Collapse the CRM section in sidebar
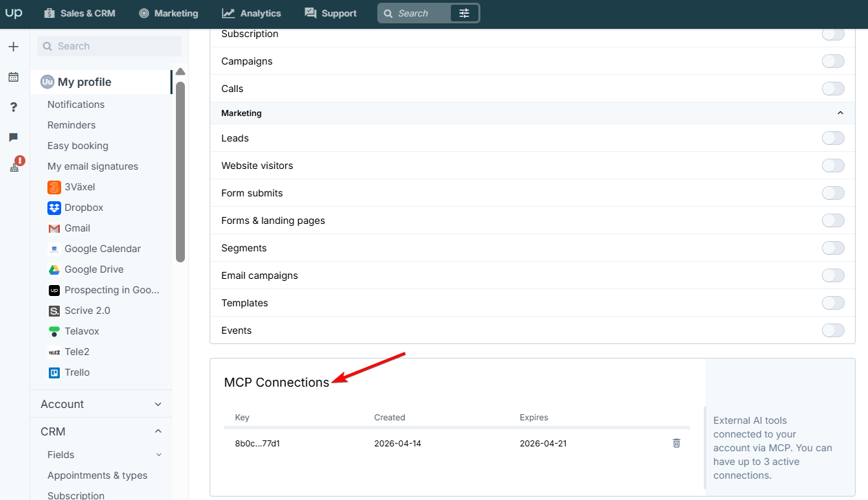 [x=101, y=431]
